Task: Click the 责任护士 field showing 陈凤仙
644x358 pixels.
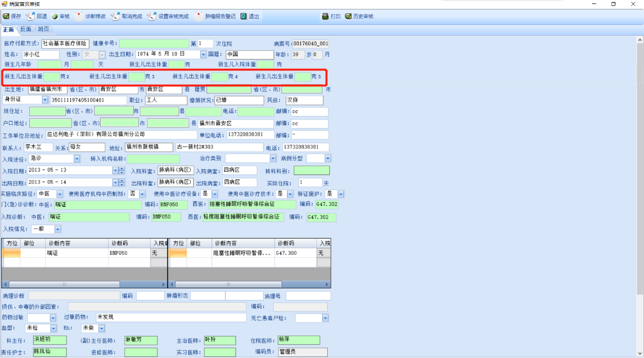Action: (x=49, y=352)
